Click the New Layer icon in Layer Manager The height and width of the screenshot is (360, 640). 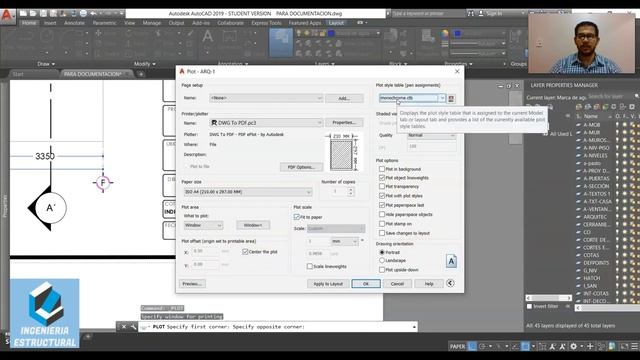pyautogui.click(x=579, y=107)
